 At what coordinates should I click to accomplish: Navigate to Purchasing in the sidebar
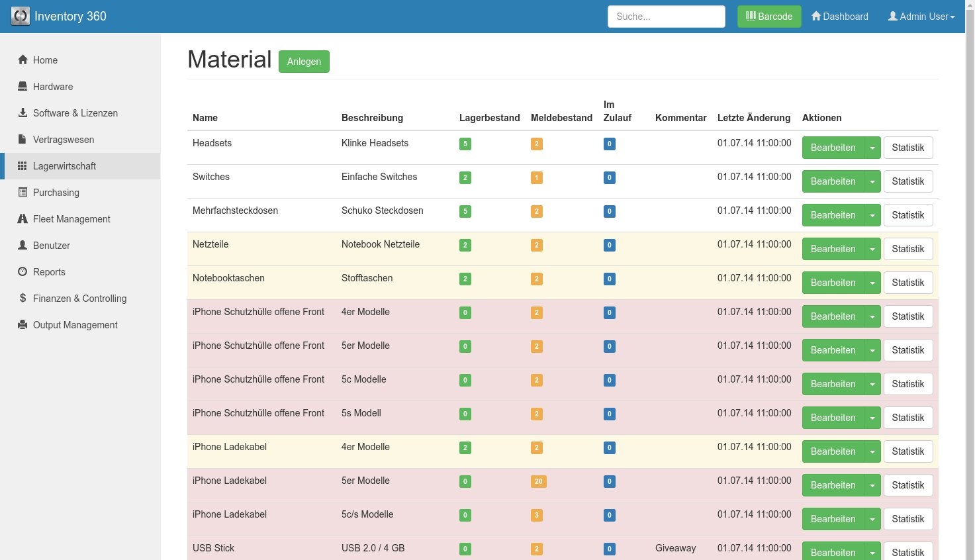[x=56, y=193]
